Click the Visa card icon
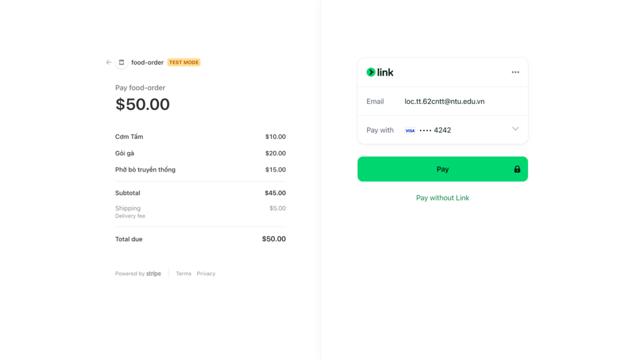Image resolution: width=644 pixels, height=360 pixels. (x=410, y=131)
